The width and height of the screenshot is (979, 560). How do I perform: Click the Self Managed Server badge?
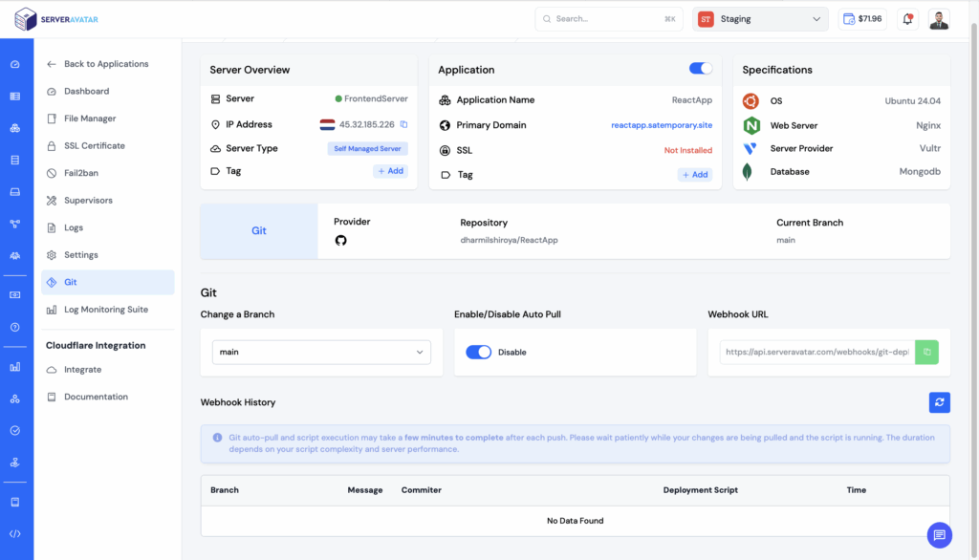pos(367,148)
